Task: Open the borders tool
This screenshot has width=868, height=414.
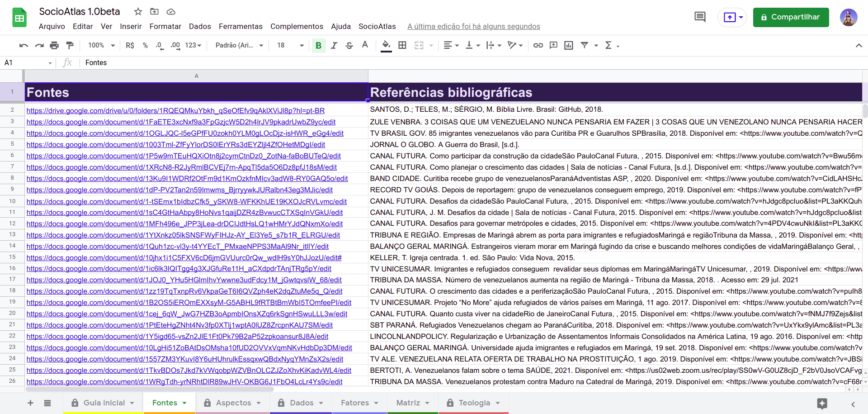Action: coord(402,45)
